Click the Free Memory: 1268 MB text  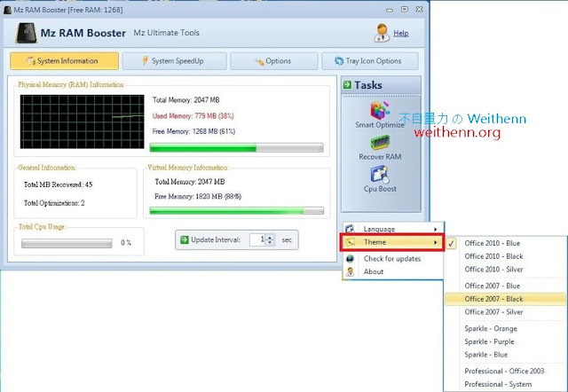193,131
